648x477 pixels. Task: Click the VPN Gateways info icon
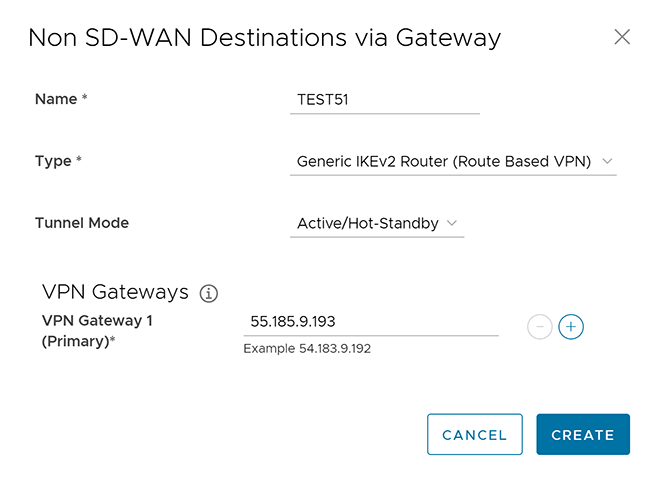[x=208, y=293]
